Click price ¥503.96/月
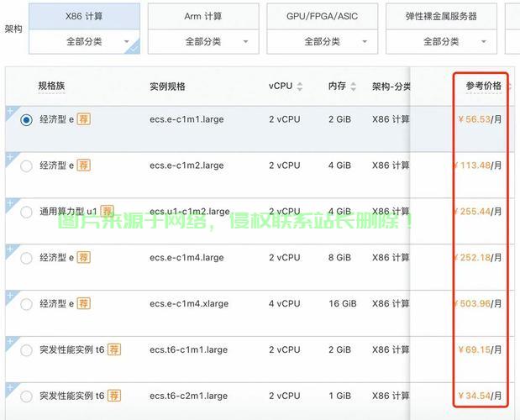Viewport: 520px width, 420px height. pyautogui.click(x=477, y=303)
